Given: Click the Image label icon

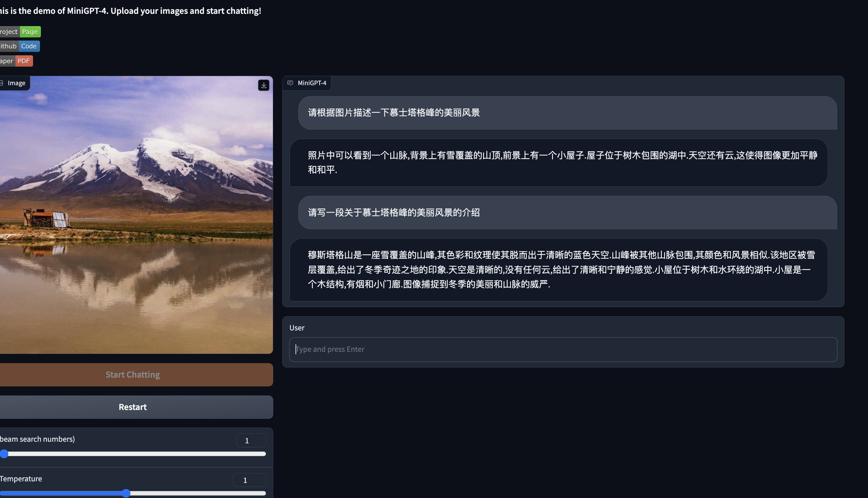Looking at the screenshot, I should (2, 83).
